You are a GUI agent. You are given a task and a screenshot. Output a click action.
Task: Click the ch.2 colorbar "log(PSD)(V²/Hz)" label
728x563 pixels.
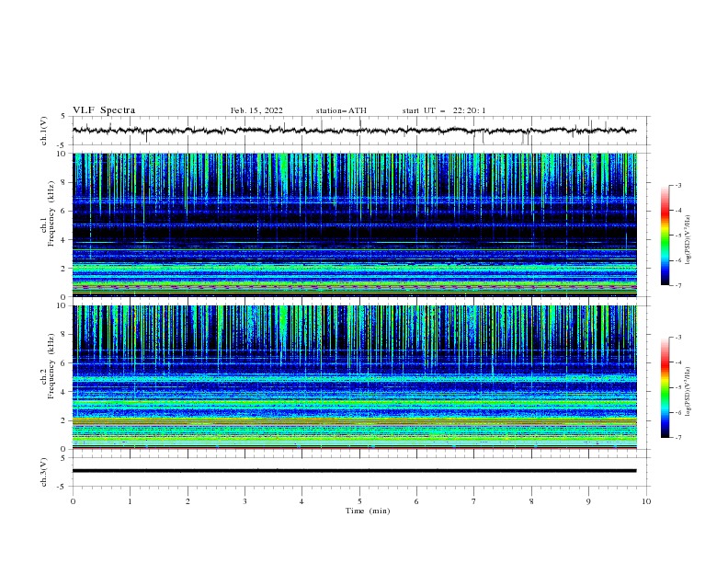tap(688, 392)
